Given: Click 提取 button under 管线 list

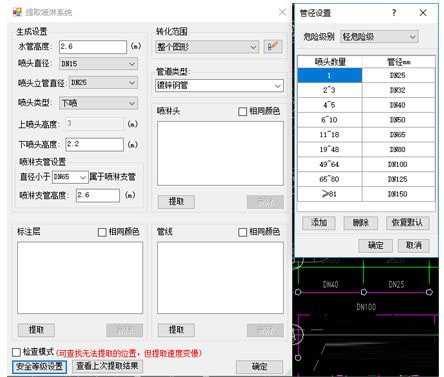Looking at the screenshot, I should point(176,330).
